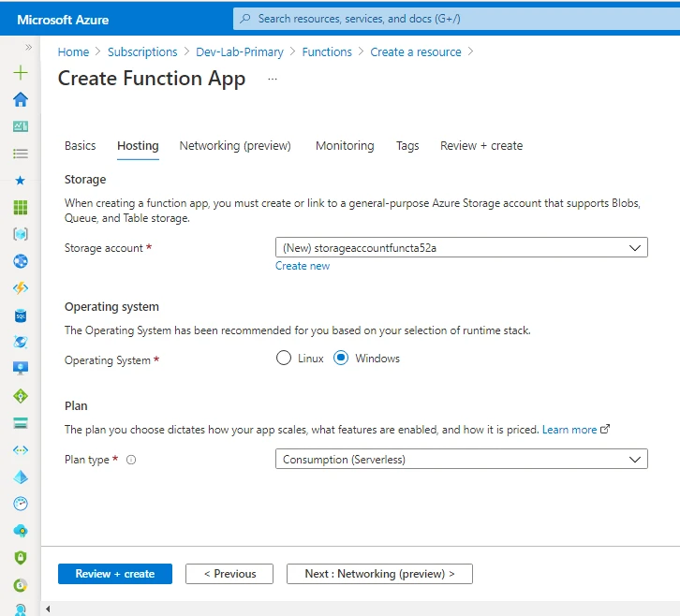Select the Linux operating system option
The height and width of the screenshot is (616, 680).
point(284,358)
